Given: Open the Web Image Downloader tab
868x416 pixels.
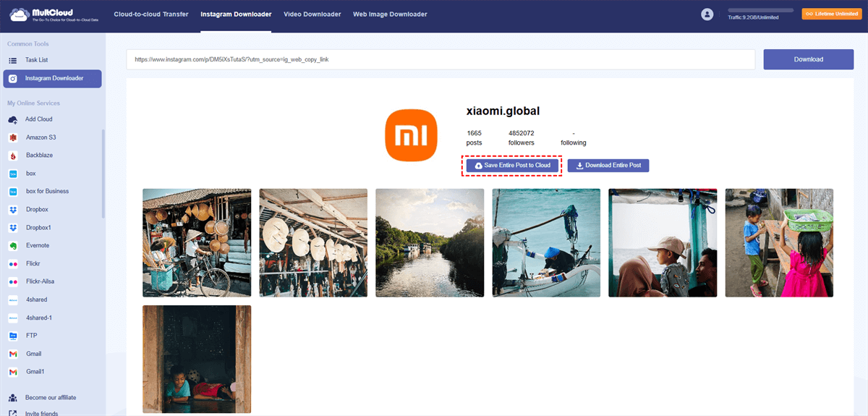Looking at the screenshot, I should pos(390,14).
